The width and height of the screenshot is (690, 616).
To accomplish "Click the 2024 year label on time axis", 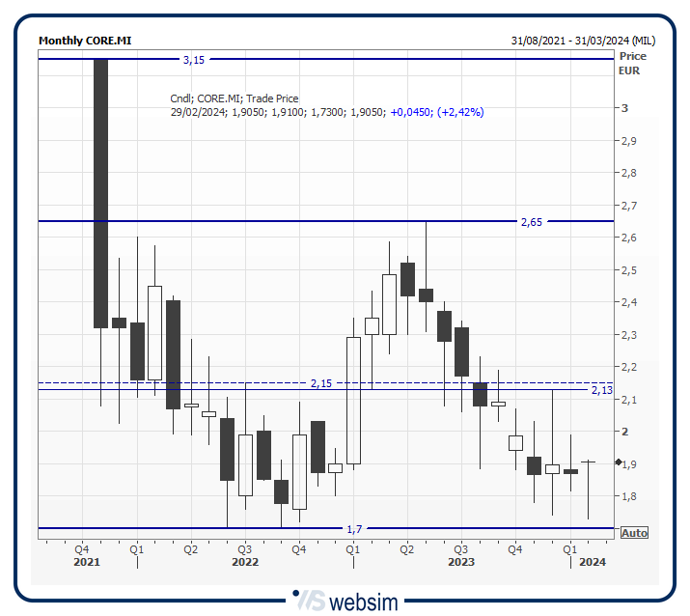I will coord(592,562).
